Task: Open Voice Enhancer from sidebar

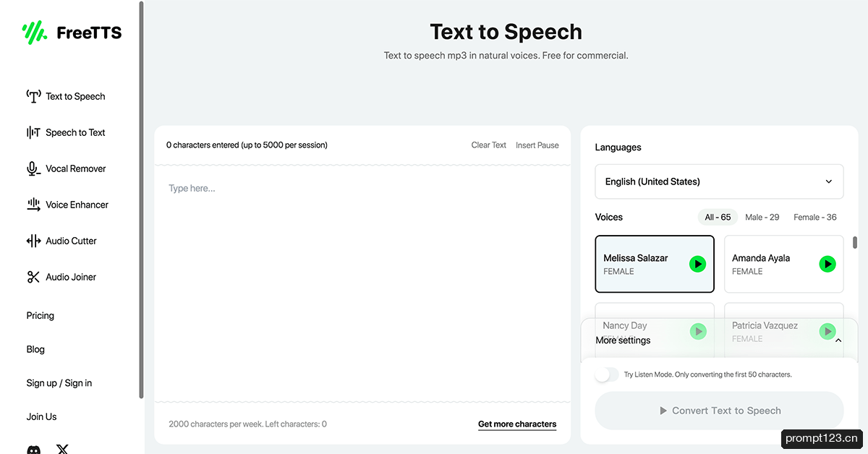Action: pyautogui.click(x=77, y=205)
